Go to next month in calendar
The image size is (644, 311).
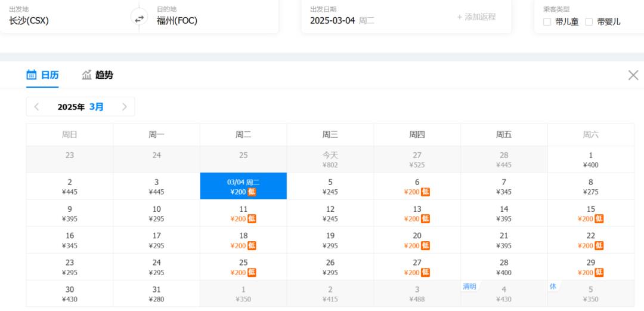pyautogui.click(x=125, y=107)
